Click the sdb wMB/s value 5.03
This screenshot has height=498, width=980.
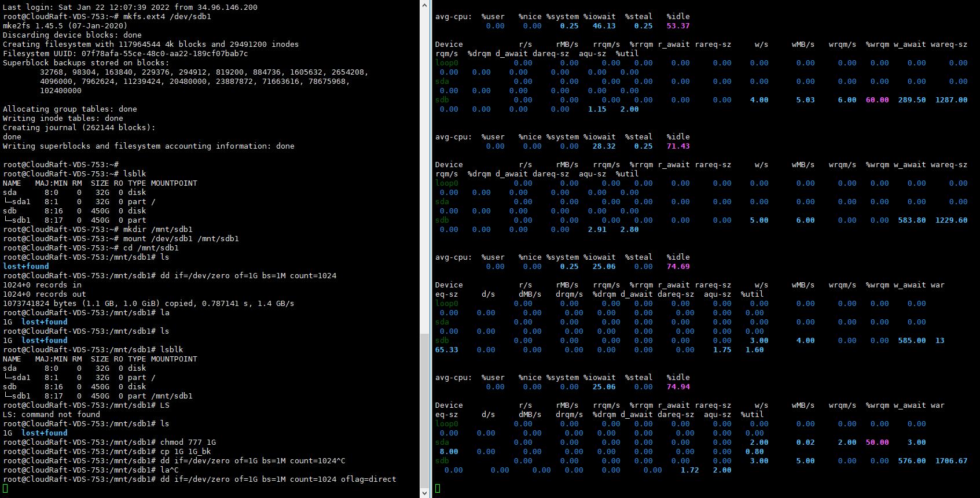[x=806, y=100]
